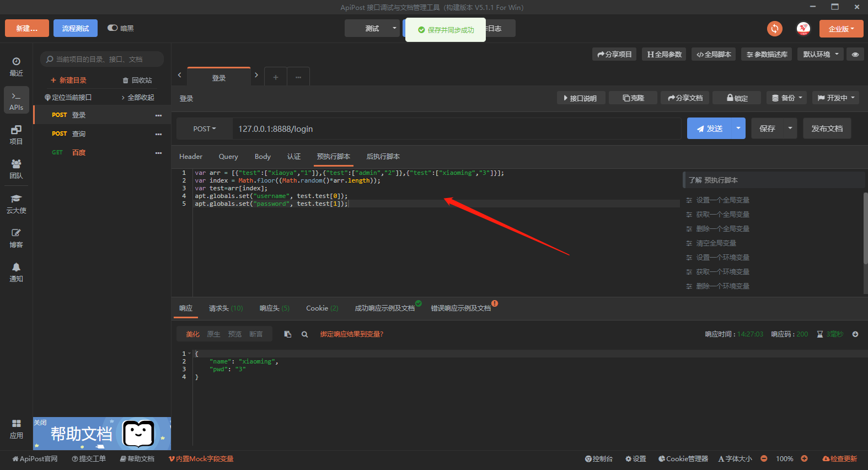Switch to the Header tab
868x470 pixels.
(191, 157)
